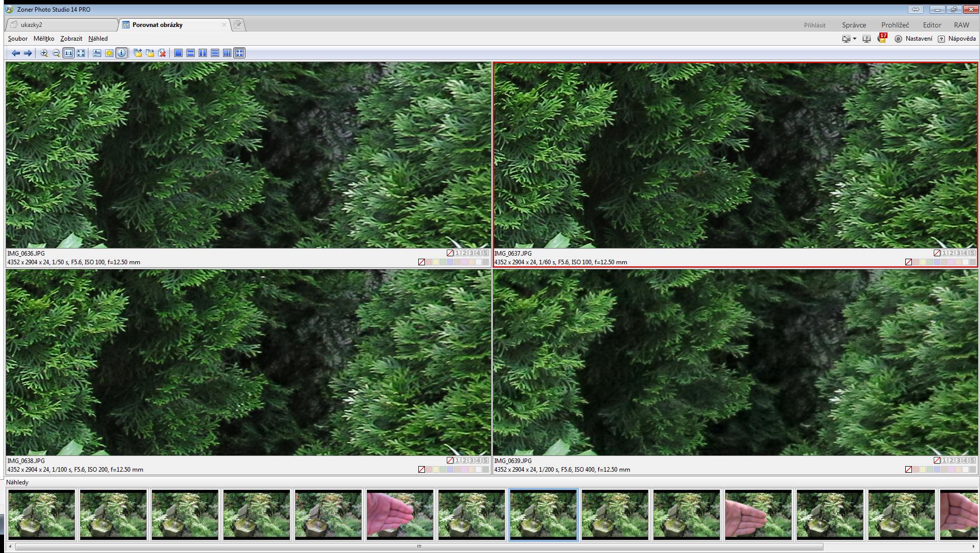Open the Zobrazit menu

point(71,39)
